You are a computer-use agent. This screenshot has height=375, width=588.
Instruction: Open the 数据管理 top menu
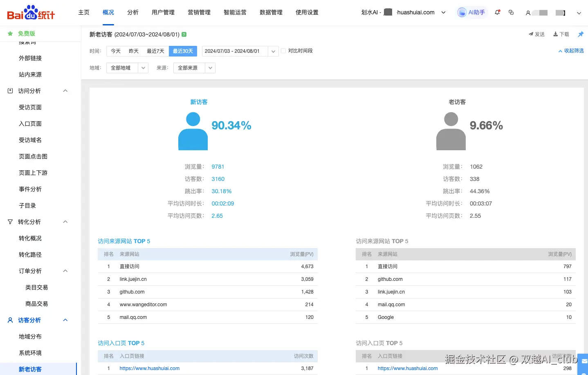[x=271, y=12]
